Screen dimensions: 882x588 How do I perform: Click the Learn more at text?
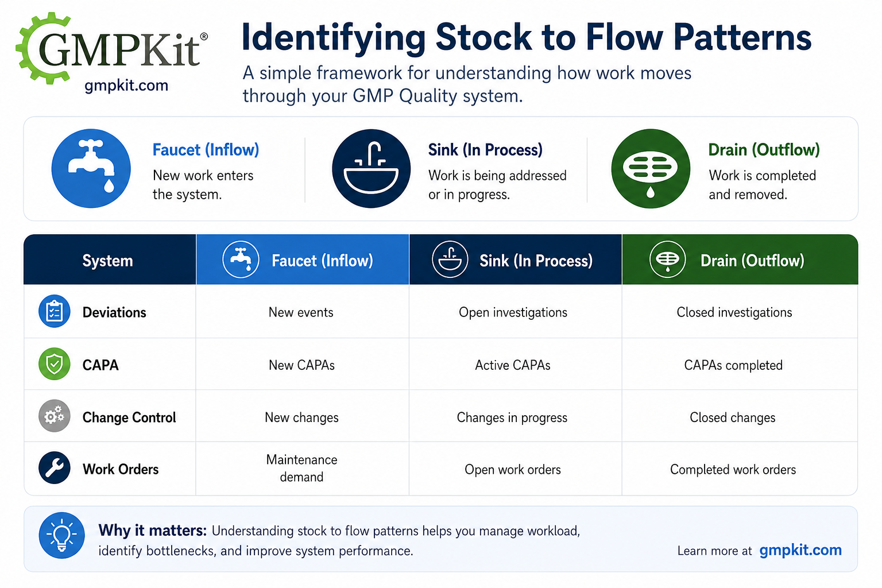714,551
